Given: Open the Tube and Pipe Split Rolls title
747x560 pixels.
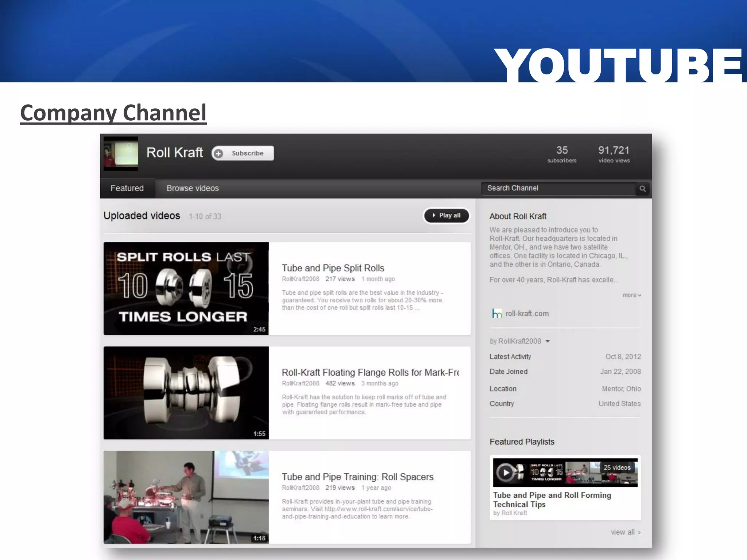Looking at the screenshot, I should pos(333,268).
